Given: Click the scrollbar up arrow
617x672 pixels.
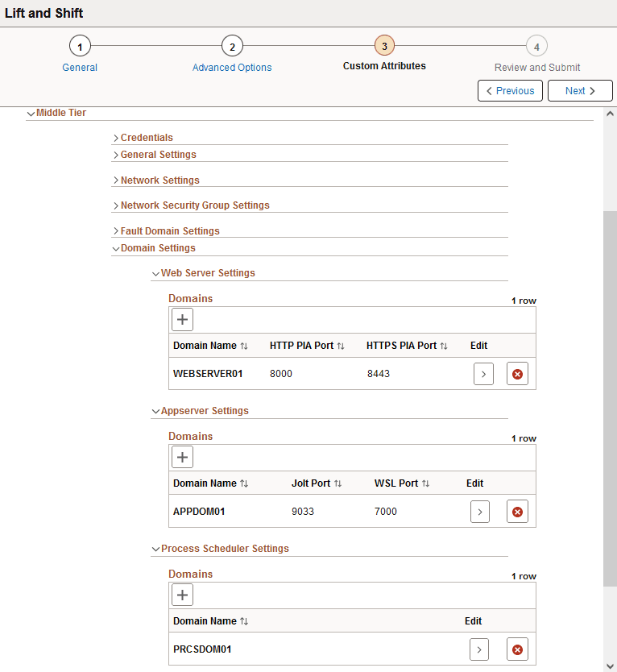Looking at the screenshot, I should 610,114.
